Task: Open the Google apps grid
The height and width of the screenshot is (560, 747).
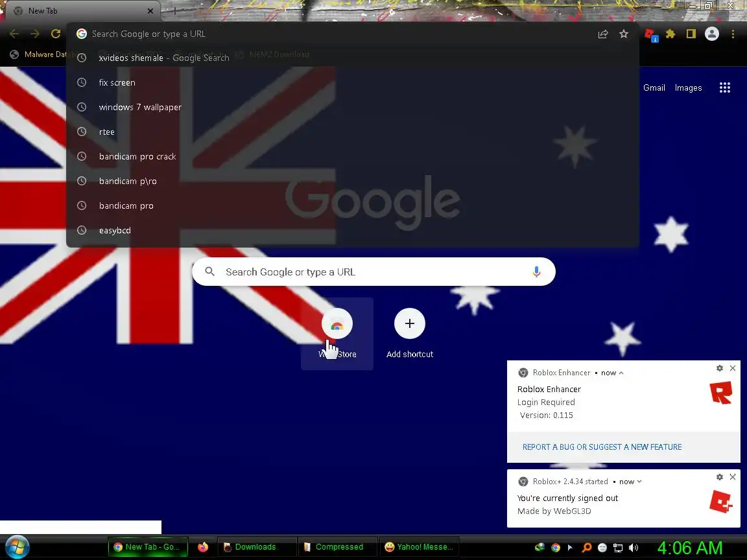Action: click(x=724, y=87)
